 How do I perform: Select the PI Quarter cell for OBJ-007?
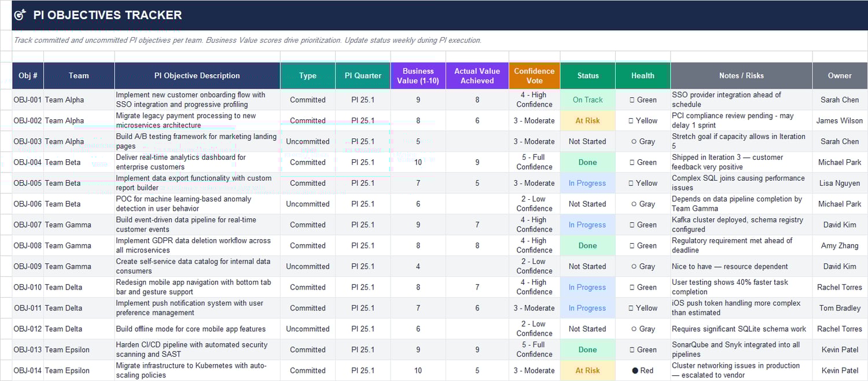363,225
